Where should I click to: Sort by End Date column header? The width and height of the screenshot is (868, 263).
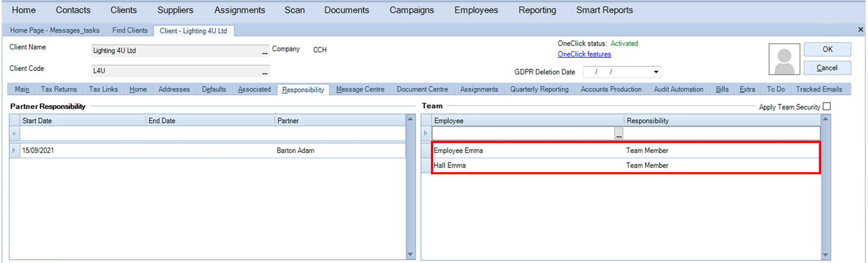(210, 120)
